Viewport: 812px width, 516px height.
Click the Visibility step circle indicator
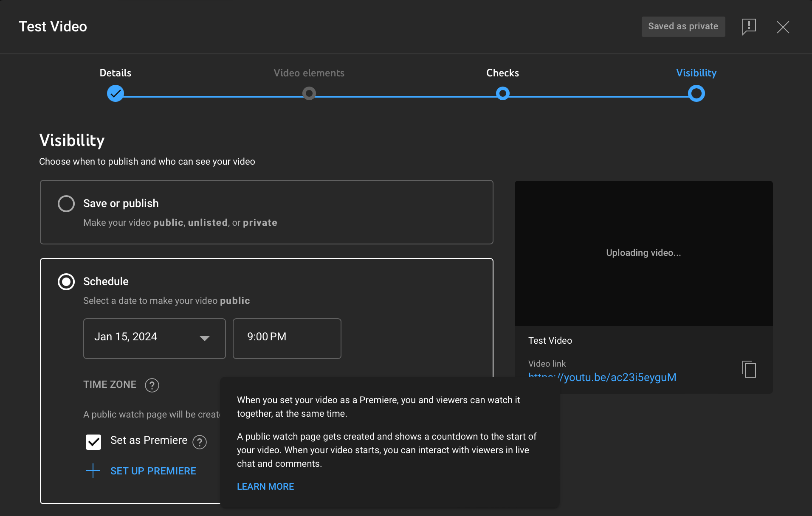click(696, 93)
